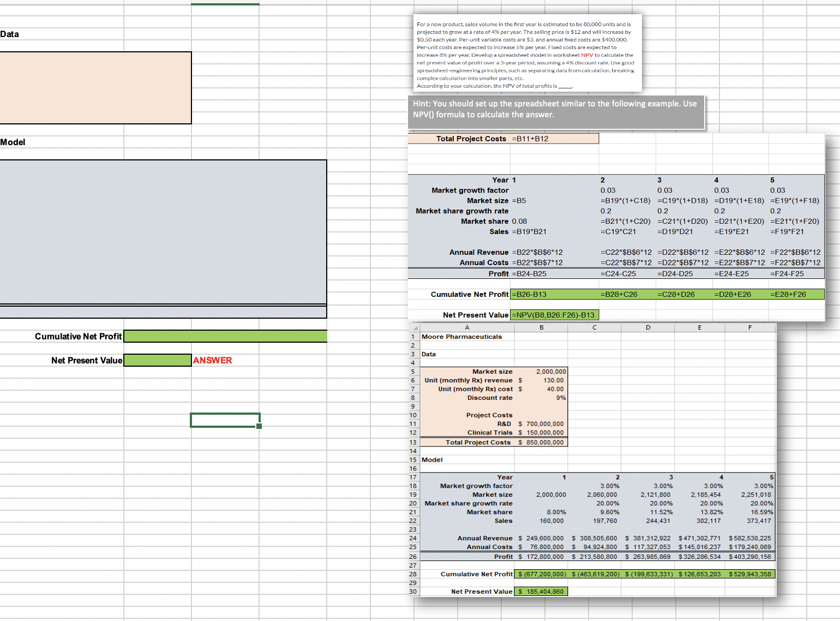840x621 pixels.
Task: Click the '529,943,358' Cumulative Net Profit value
Action: [x=753, y=575]
